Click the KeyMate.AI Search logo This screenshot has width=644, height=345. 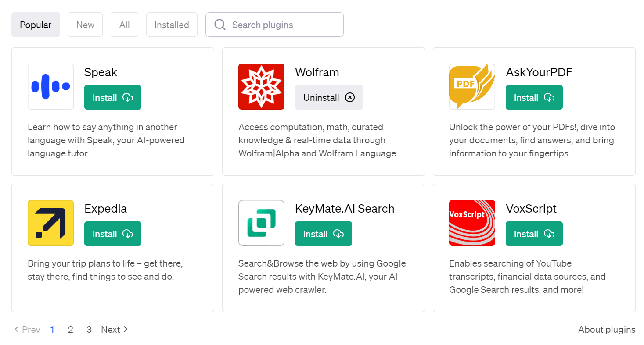(261, 223)
